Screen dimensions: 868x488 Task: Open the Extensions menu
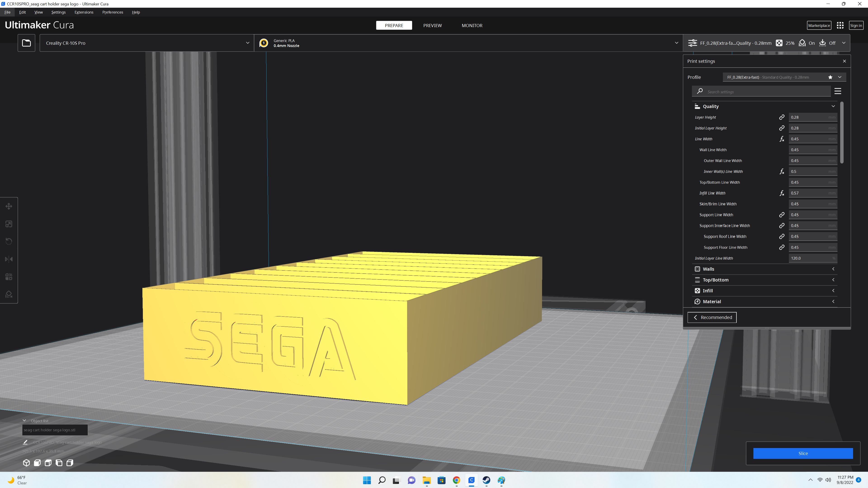click(x=84, y=12)
